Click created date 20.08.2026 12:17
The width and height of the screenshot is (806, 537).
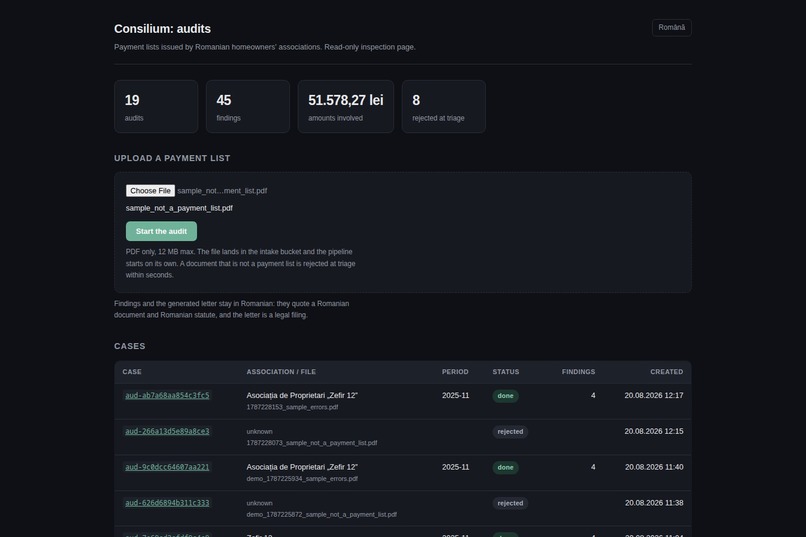pos(654,396)
